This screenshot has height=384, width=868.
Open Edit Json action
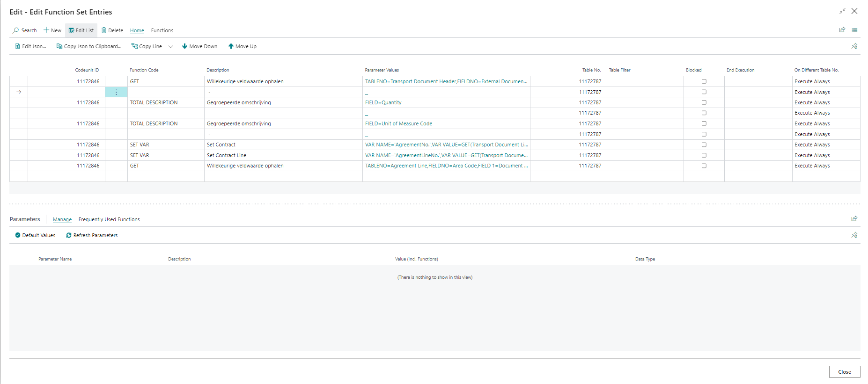click(30, 46)
